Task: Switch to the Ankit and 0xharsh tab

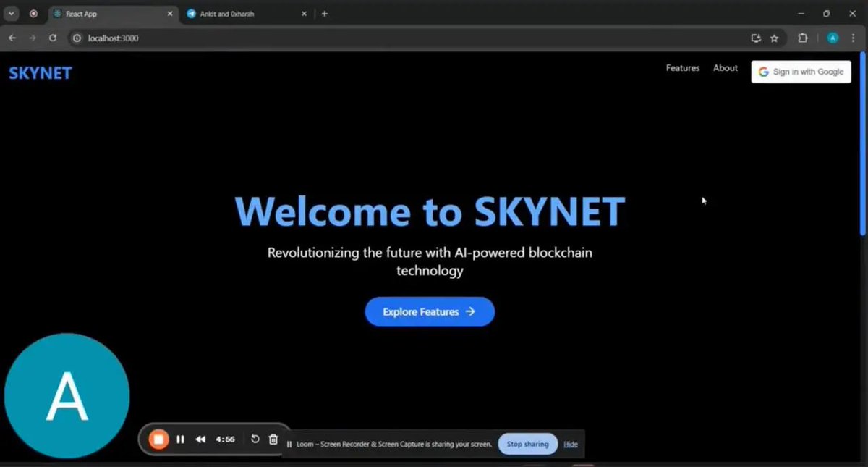Action: coord(246,14)
